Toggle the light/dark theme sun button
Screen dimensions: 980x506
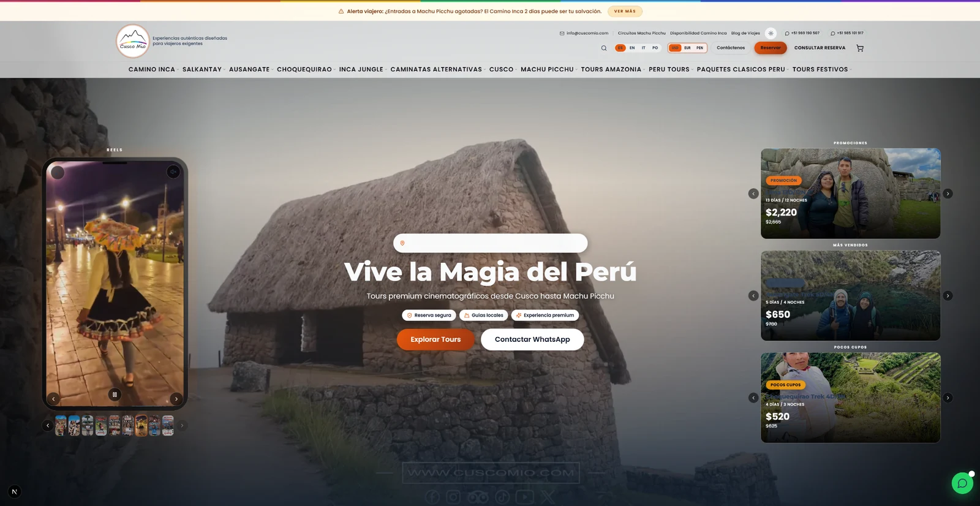(771, 33)
